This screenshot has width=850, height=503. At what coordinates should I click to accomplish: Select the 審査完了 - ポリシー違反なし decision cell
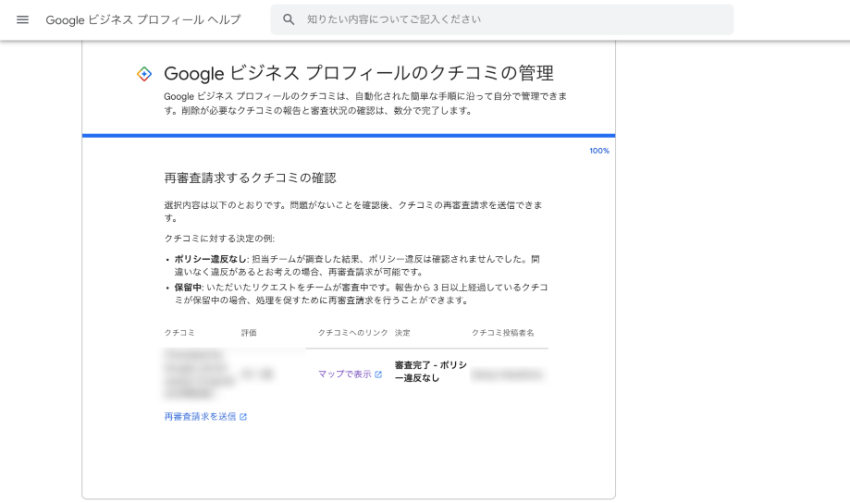click(x=430, y=371)
